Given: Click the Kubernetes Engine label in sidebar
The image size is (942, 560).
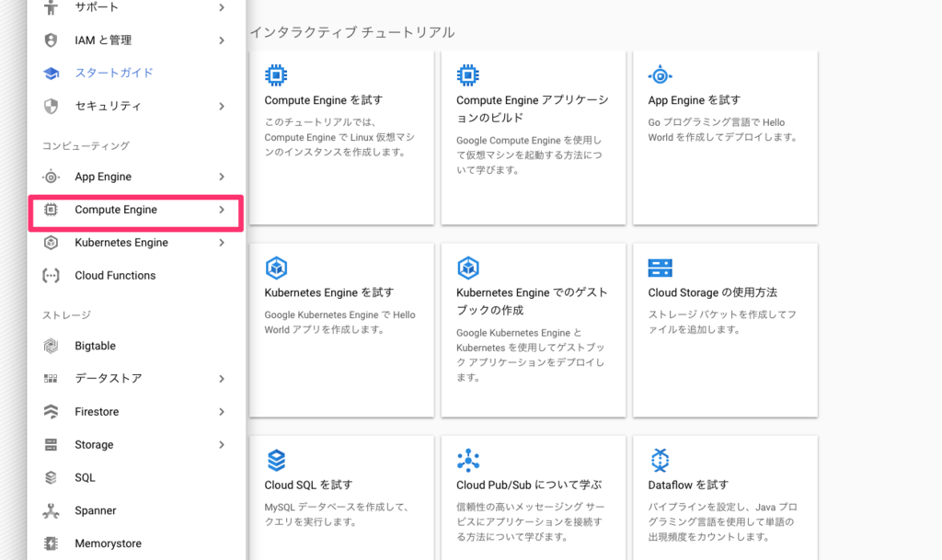Looking at the screenshot, I should 121,243.
